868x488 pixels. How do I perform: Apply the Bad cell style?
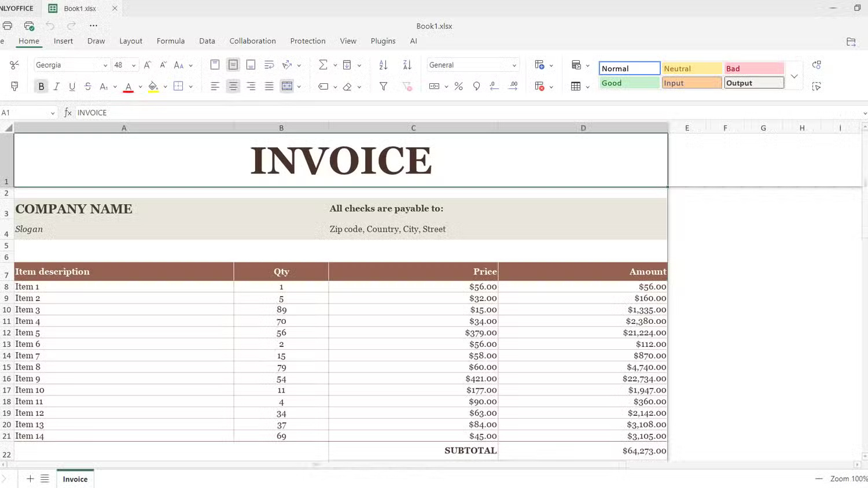(753, 69)
